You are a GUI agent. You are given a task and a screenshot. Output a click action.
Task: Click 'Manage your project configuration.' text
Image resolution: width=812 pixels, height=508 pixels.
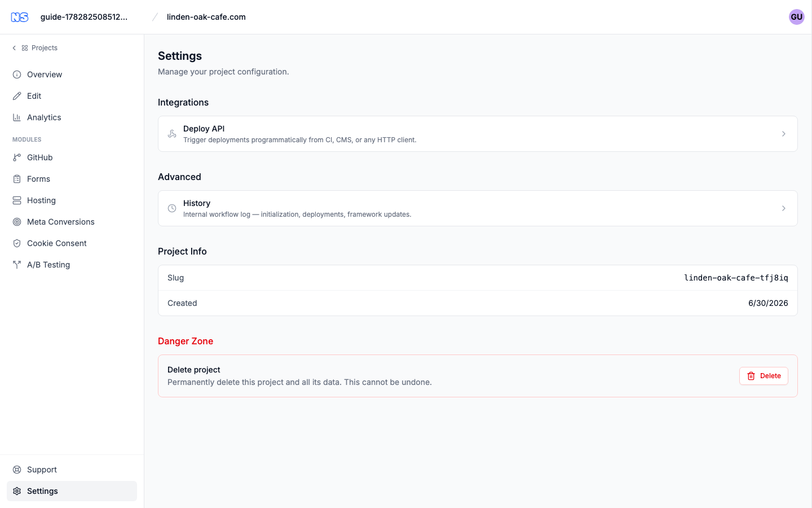click(223, 72)
